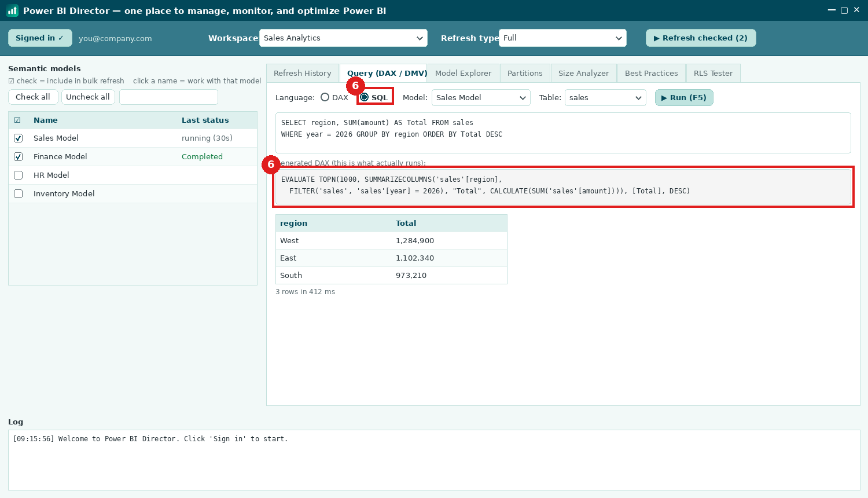
Task: Close the Power BI Director window
Action: 856,10
